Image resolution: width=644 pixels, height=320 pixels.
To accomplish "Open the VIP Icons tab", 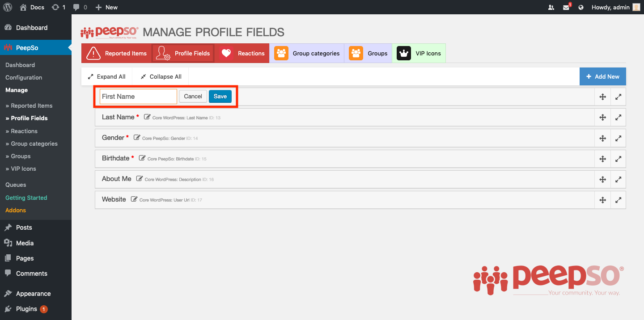I will point(419,53).
